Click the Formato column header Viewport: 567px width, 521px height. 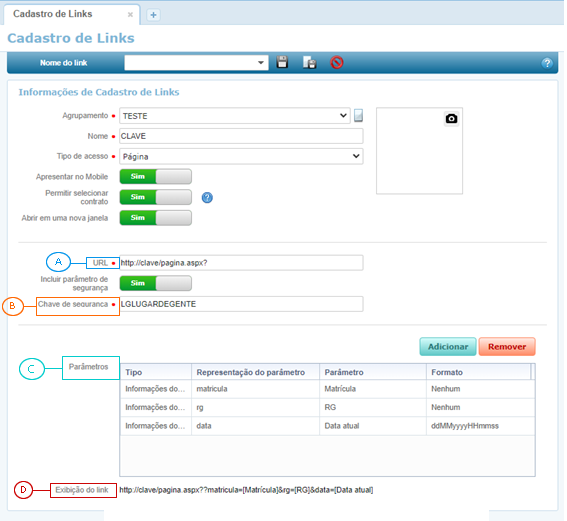(478, 372)
